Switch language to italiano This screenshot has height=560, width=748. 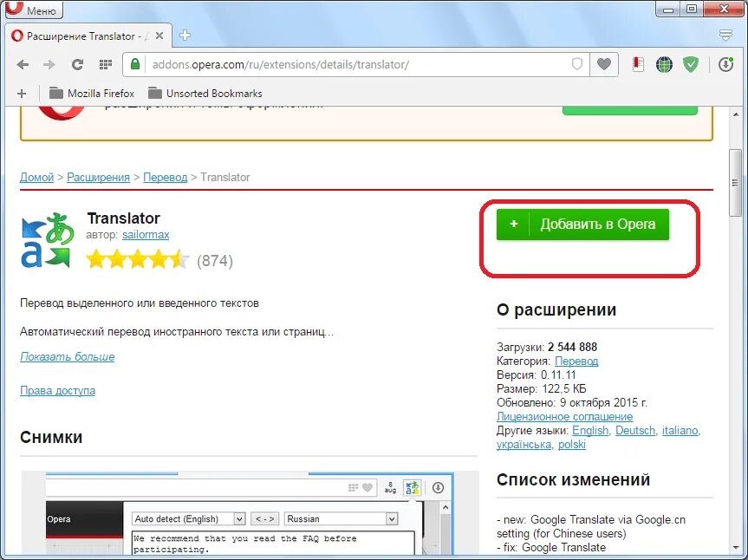coord(680,430)
